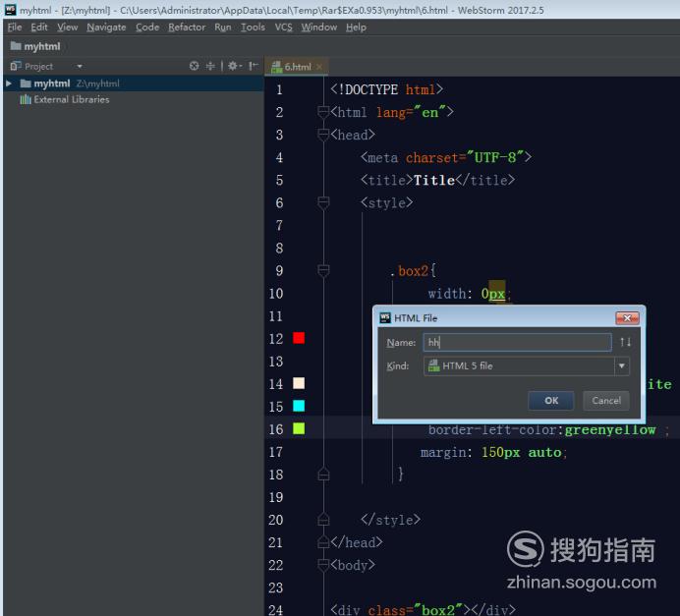Click the DOCTYPE html text on line 1
Image resolution: width=680 pixels, height=616 pixels.
coord(386,89)
